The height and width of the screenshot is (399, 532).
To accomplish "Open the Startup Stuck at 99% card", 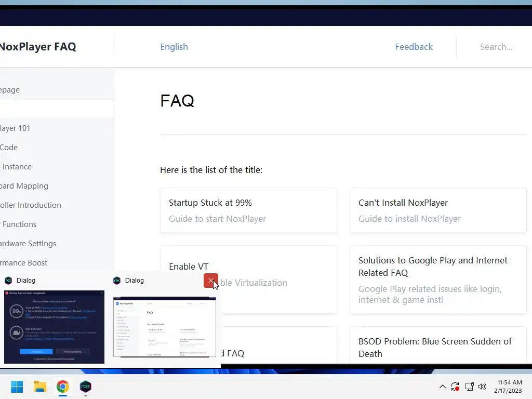I will coord(248,210).
